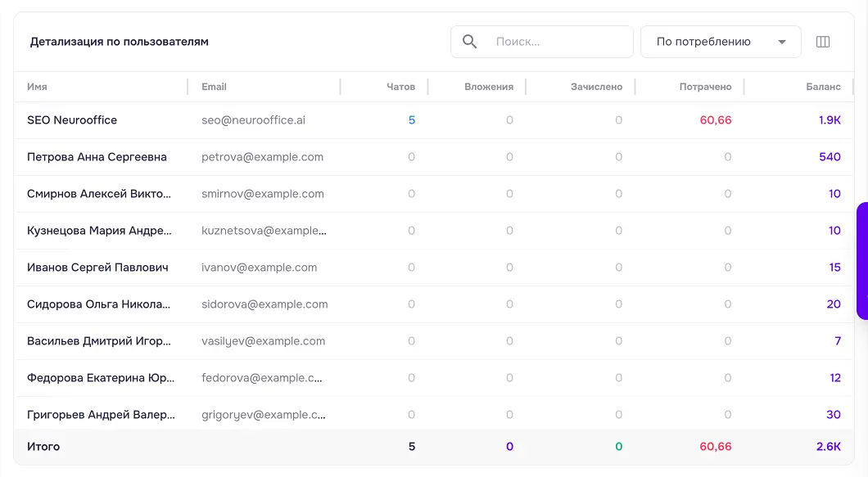
Task: Open the По потреблению sort dropdown
Action: 721,42
